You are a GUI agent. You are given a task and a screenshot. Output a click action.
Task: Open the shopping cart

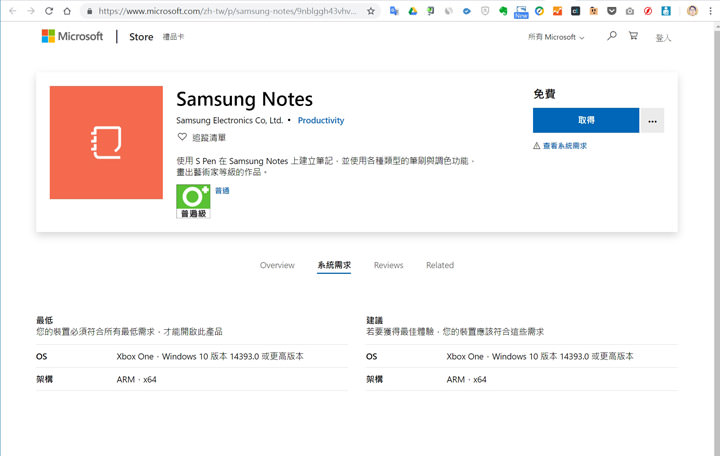(633, 36)
